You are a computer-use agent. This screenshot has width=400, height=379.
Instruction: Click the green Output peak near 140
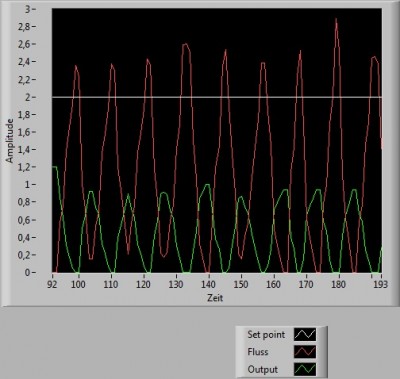208,185
